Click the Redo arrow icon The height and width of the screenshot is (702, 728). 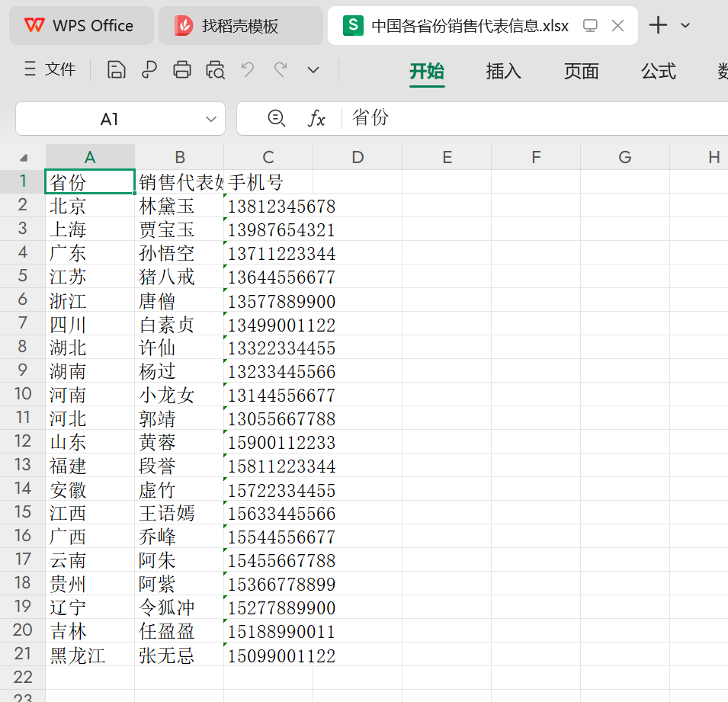281,70
